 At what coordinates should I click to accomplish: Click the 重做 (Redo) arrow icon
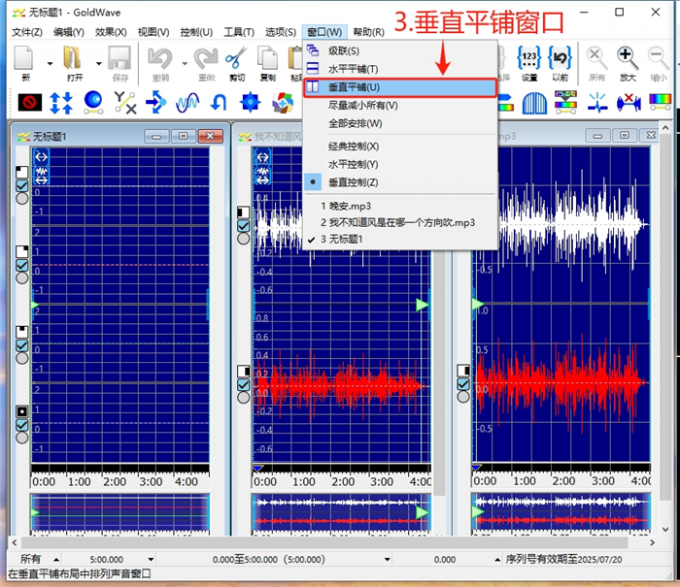click(x=206, y=59)
